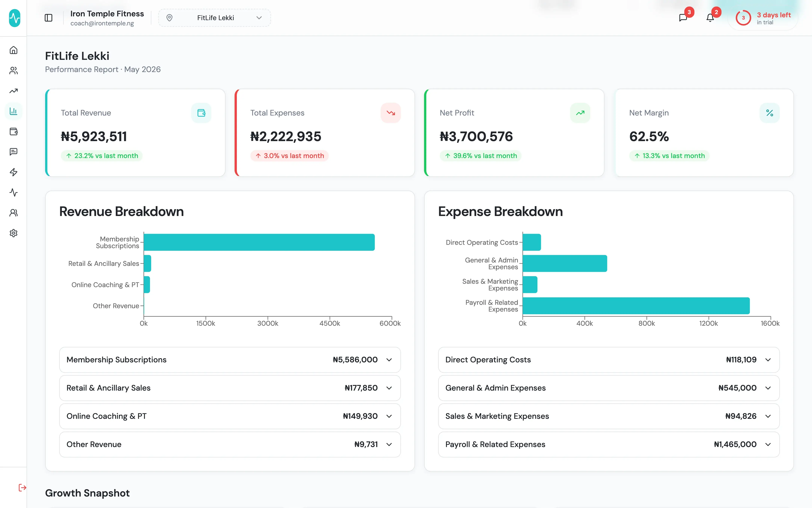Screen dimensions: 812x508
Task: Click the trial countdown ring icon
Action: pyautogui.click(x=743, y=18)
